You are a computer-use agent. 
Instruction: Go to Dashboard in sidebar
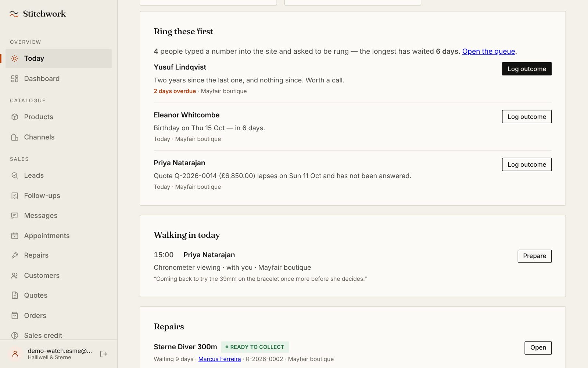click(58, 79)
